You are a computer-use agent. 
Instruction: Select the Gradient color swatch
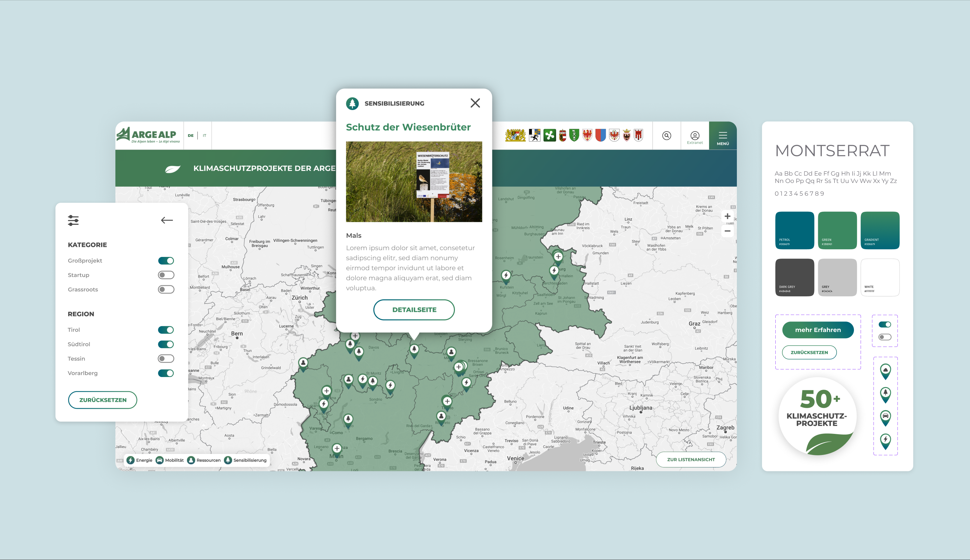880,230
